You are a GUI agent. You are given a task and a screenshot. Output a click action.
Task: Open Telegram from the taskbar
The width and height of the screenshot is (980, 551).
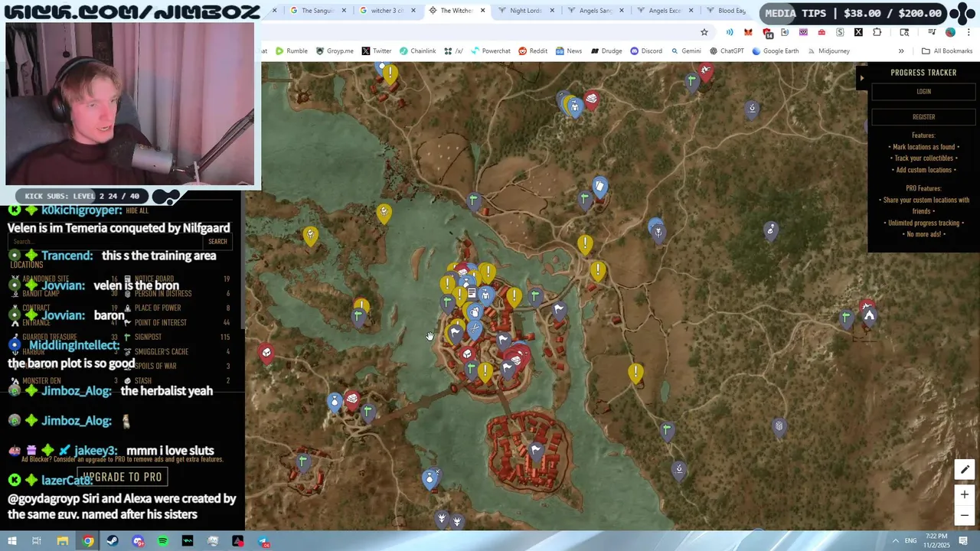point(263,541)
